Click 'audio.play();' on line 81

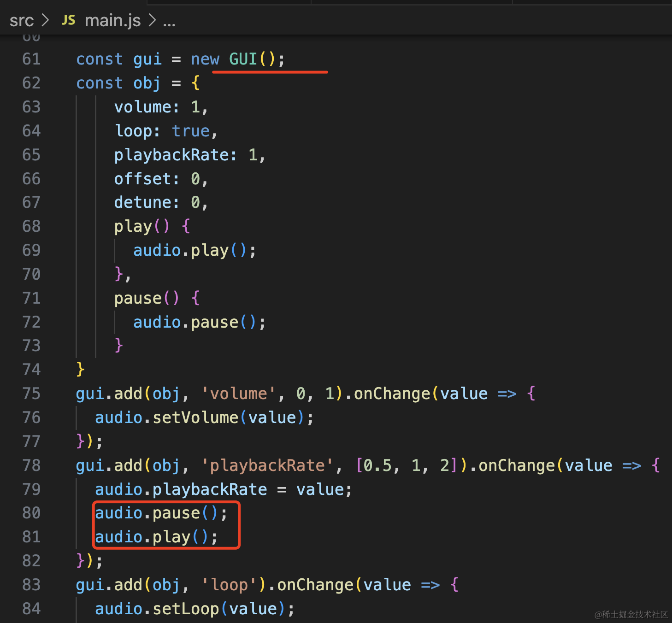(x=156, y=537)
